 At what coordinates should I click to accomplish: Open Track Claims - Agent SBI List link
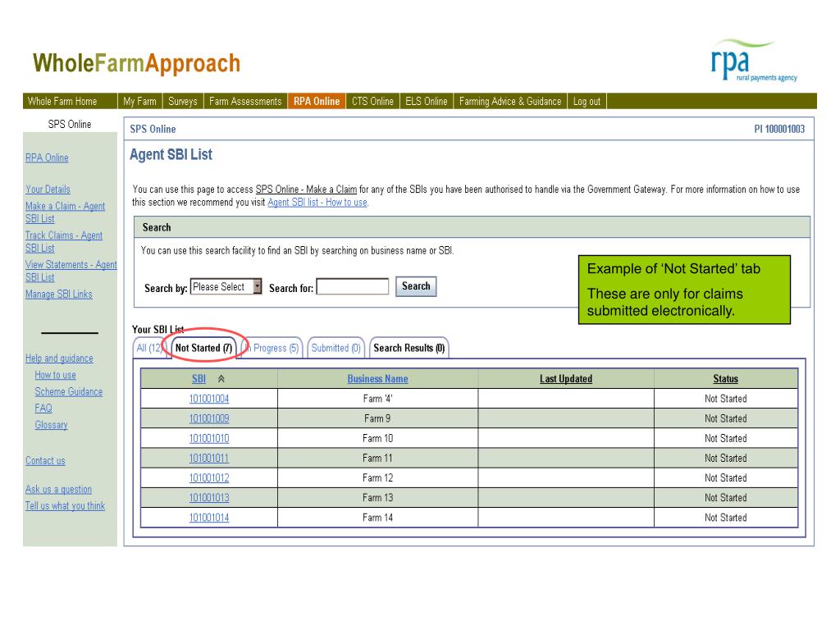pyautogui.click(x=64, y=242)
